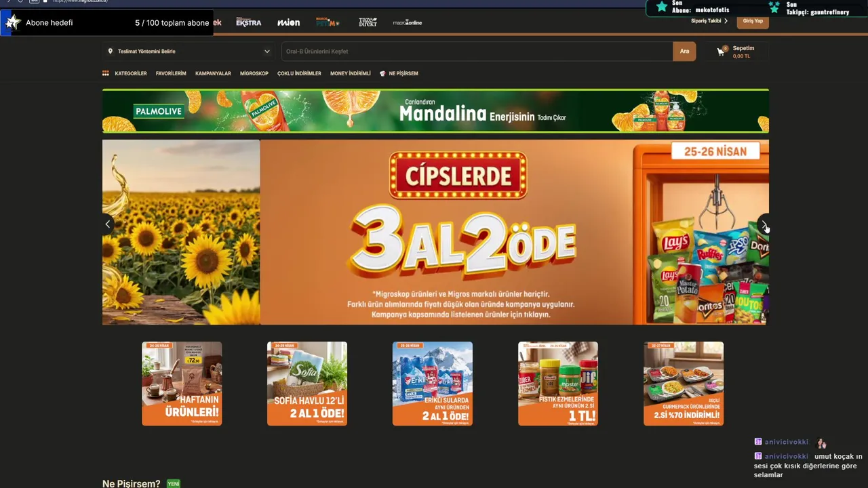This screenshot has height=488, width=868.
Task: Open Gurmepack 2.si %70 İndirimli tile
Action: (684, 384)
